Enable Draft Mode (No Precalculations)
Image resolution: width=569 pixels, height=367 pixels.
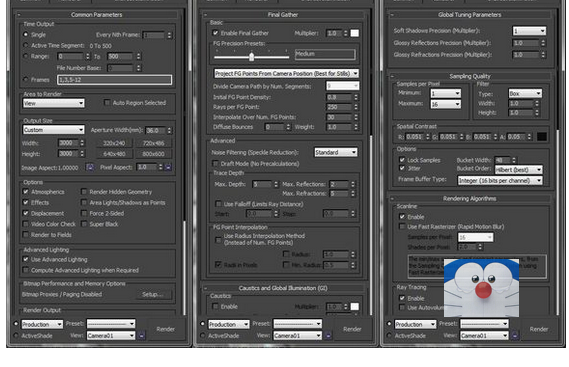(x=216, y=164)
